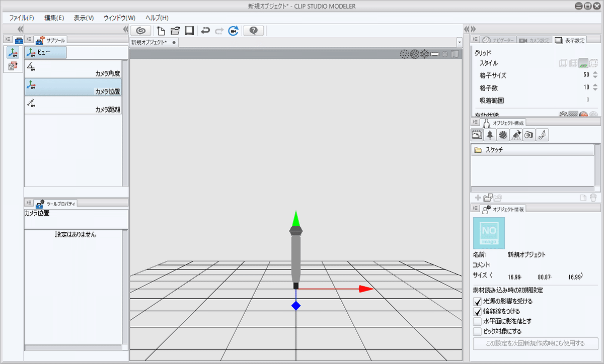The width and height of the screenshot is (604, 364).
Task: Add from file with the folder-plus icon
Action: coord(488,198)
